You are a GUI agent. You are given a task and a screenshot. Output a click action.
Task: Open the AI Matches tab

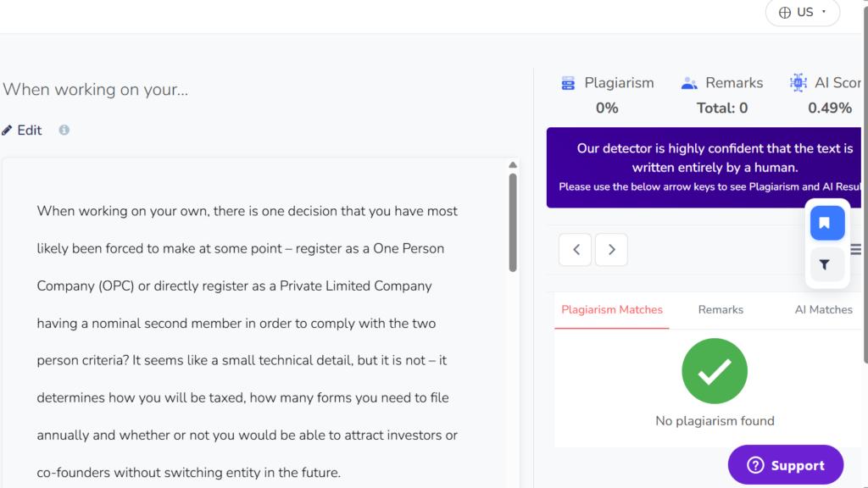tap(823, 310)
